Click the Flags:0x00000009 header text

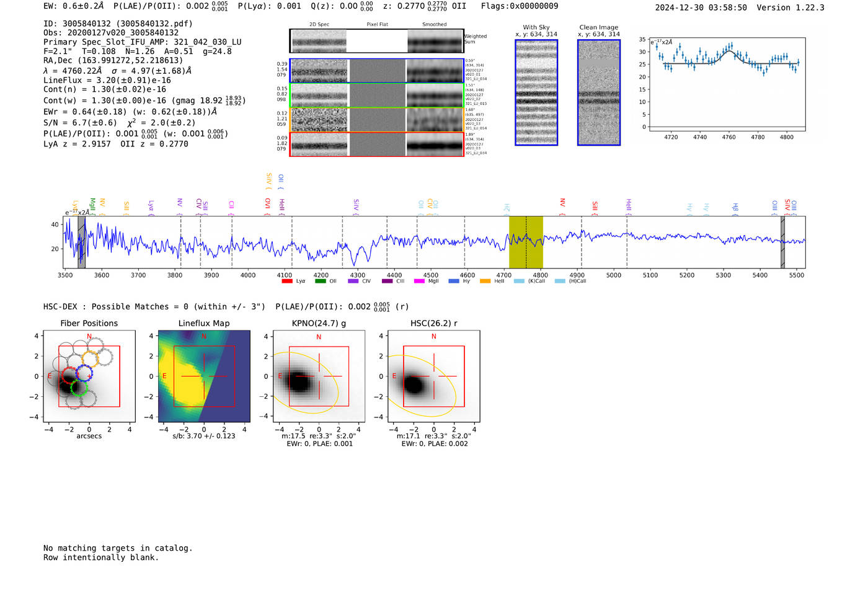pyautogui.click(x=520, y=6)
